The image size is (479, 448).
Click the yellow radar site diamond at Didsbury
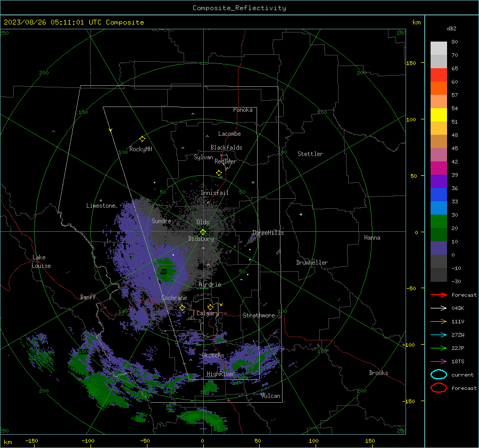click(x=203, y=232)
